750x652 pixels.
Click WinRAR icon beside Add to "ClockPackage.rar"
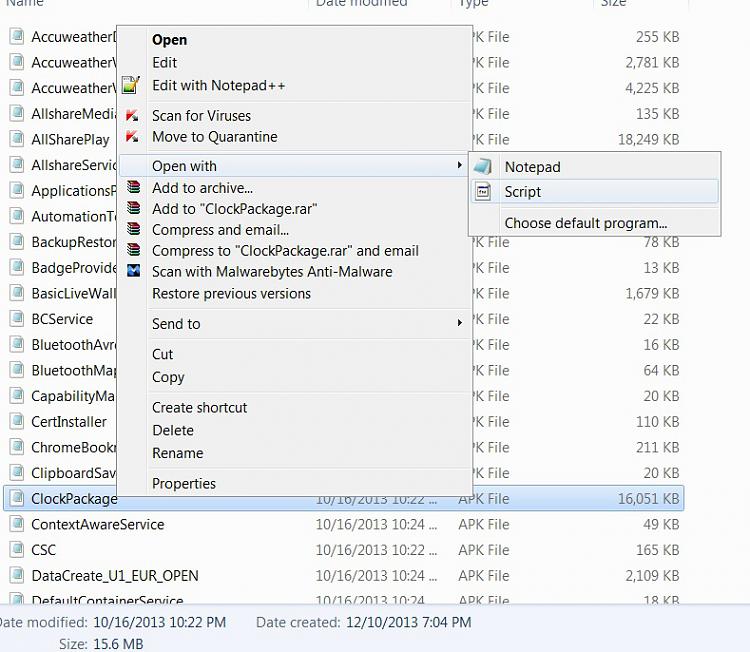pyautogui.click(x=133, y=208)
